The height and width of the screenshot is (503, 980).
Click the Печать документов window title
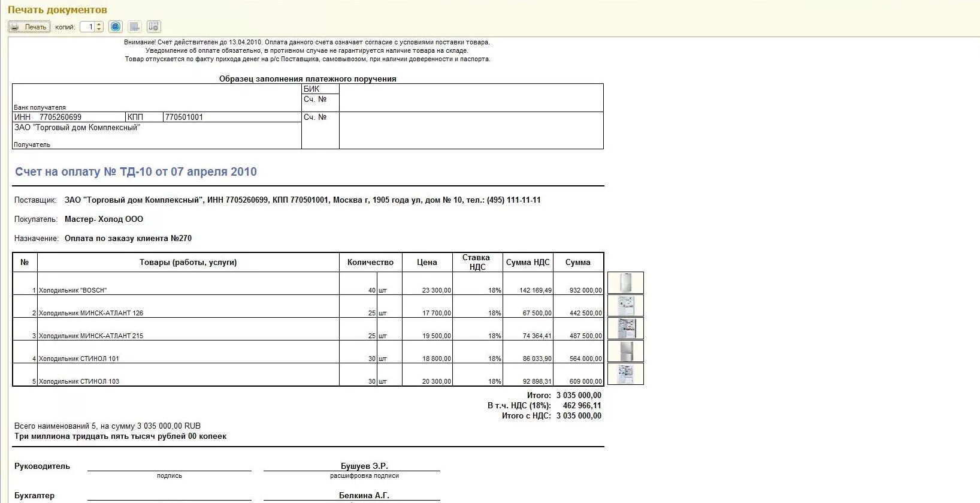coord(58,10)
